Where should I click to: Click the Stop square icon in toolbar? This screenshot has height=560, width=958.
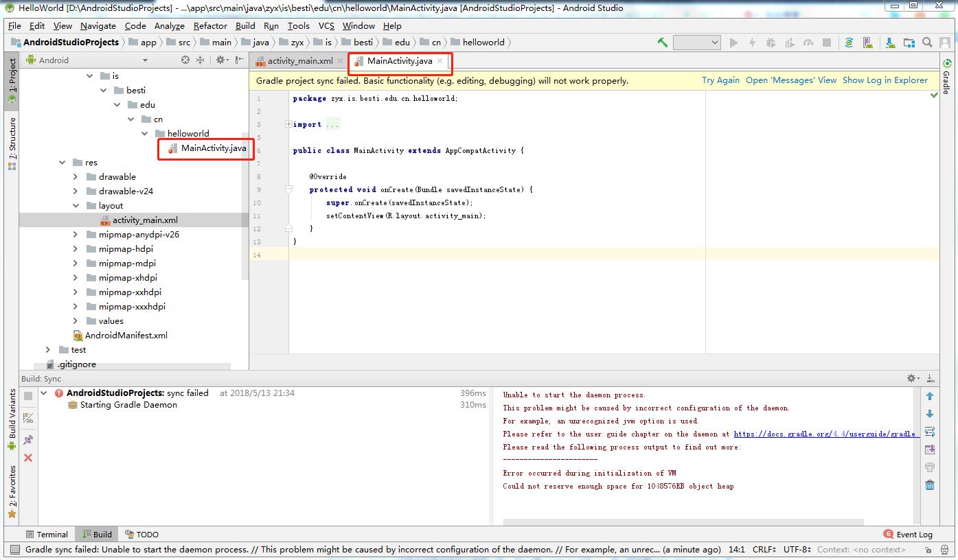coord(827,43)
